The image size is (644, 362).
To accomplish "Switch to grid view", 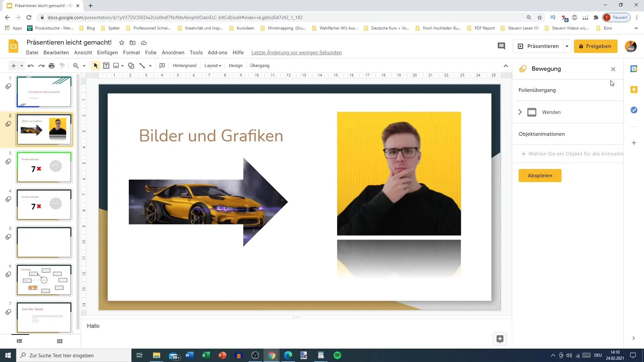I will (x=60, y=341).
